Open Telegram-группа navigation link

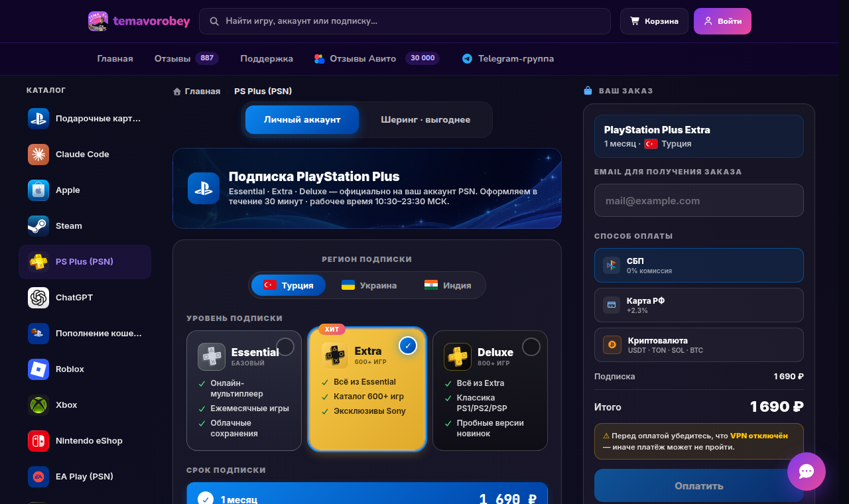pyautogui.click(x=508, y=59)
